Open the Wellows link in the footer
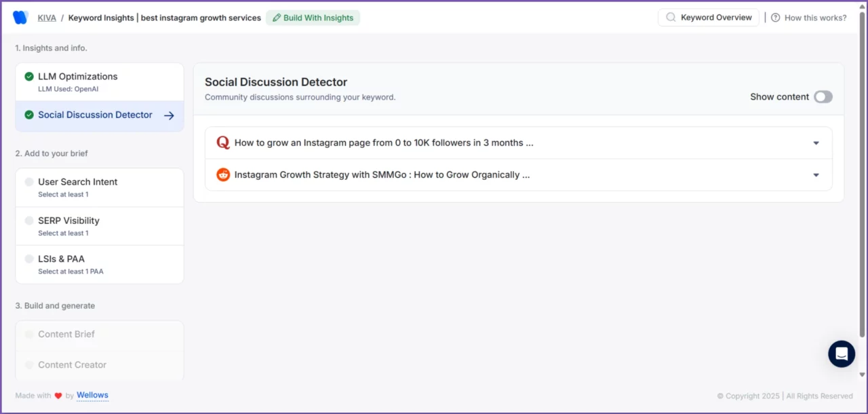 (92, 395)
